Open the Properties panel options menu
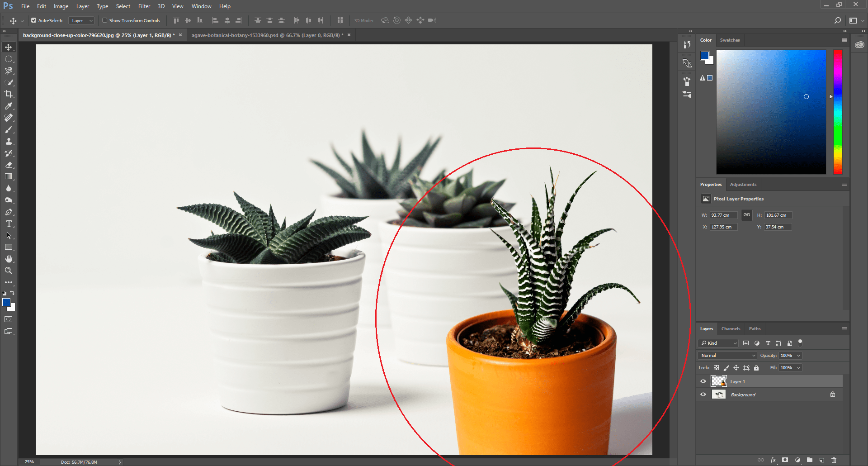Viewport: 868px width, 466px height. pos(844,184)
